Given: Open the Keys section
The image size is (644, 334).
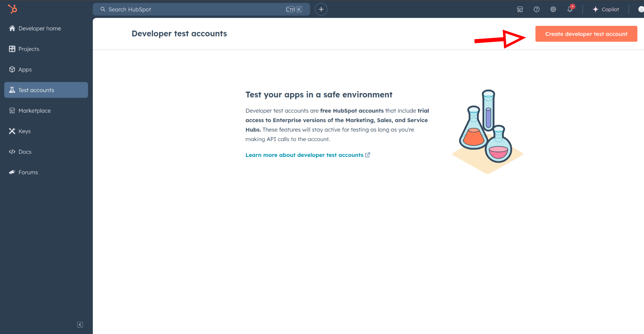Looking at the screenshot, I should (24, 131).
